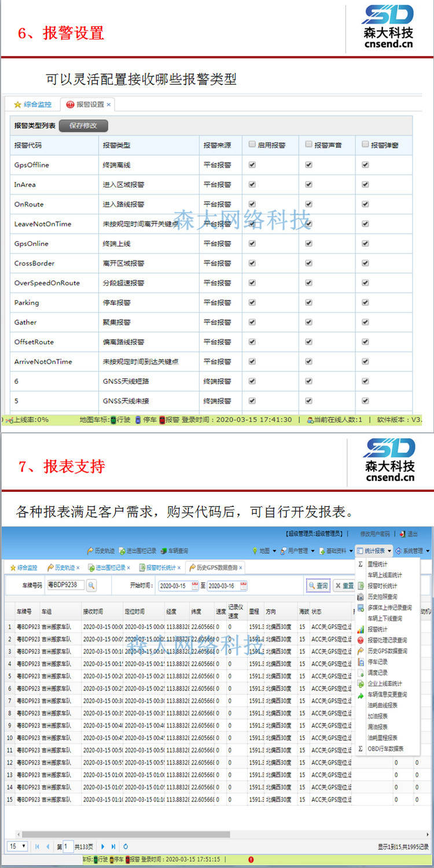Choose 历史GPS数据查询 from the report menu

click(x=387, y=651)
